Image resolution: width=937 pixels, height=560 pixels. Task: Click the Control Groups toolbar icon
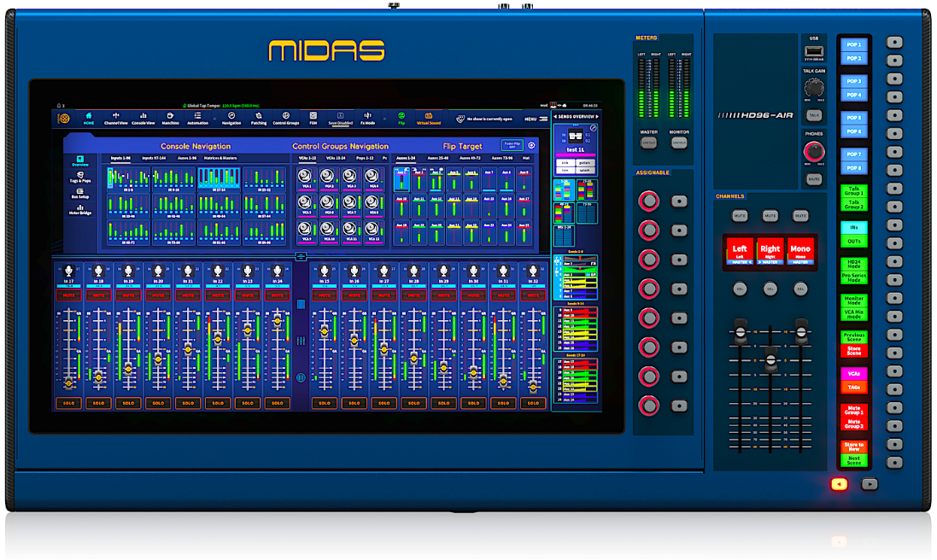[285, 120]
